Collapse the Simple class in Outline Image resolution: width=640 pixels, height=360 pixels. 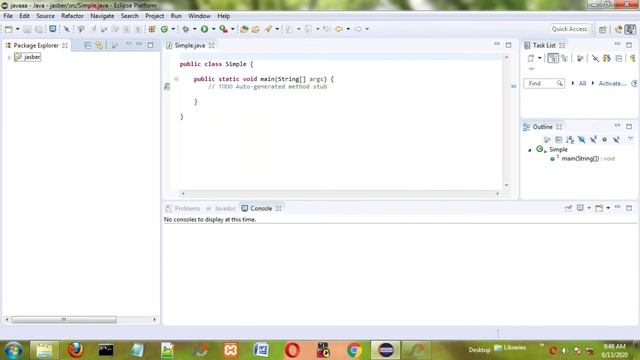coord(530,150)
